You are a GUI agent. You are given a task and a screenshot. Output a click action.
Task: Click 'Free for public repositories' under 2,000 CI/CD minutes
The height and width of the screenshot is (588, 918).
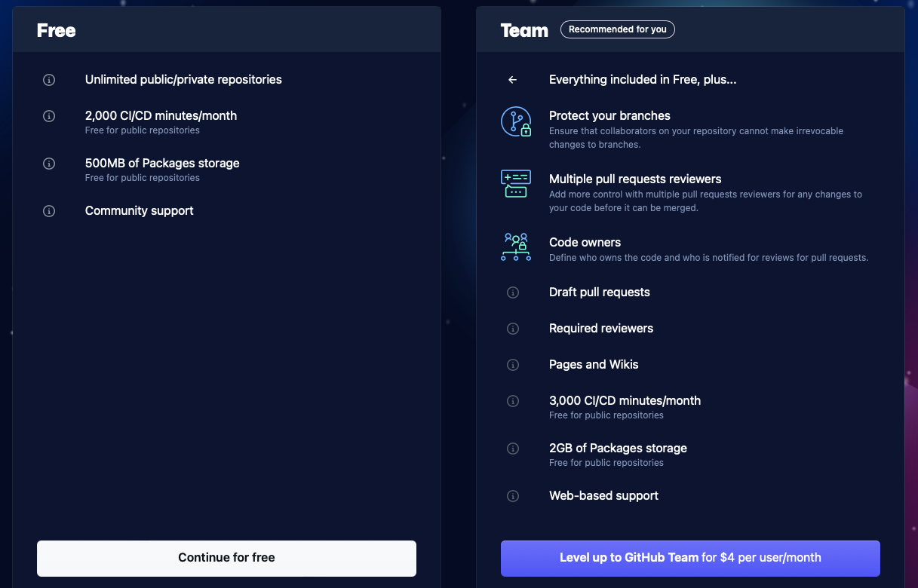143,130
